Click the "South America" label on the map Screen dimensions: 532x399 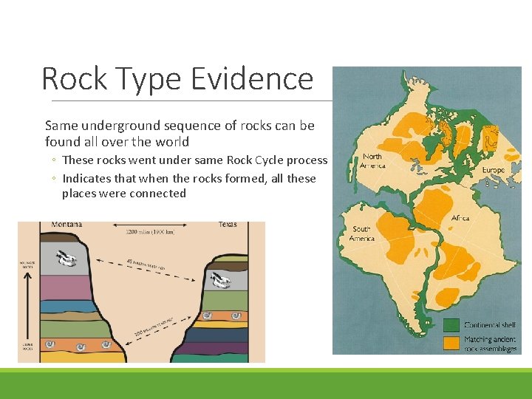(x=361, y=233)
